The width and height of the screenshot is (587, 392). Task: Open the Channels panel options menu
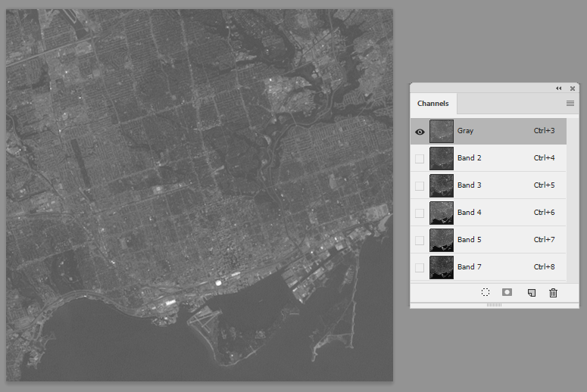click(570, 103)
